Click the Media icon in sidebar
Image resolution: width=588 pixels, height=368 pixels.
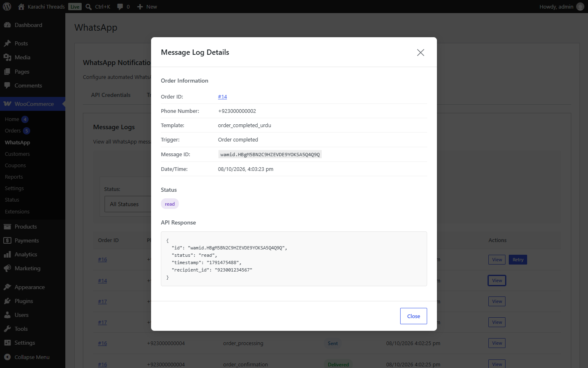7,57
